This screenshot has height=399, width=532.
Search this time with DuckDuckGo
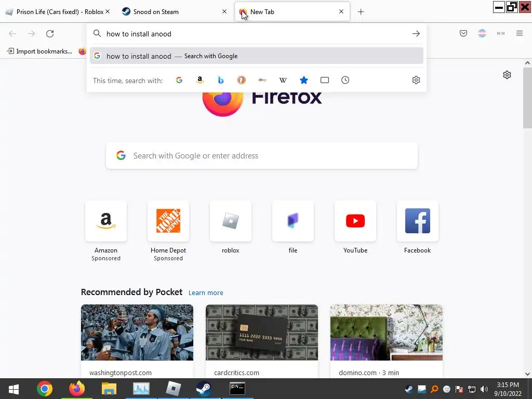(241, 80)
